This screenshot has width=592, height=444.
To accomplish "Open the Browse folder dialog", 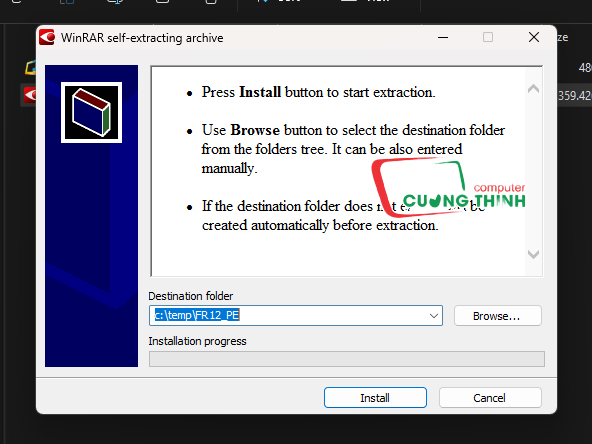I will 498,316.
